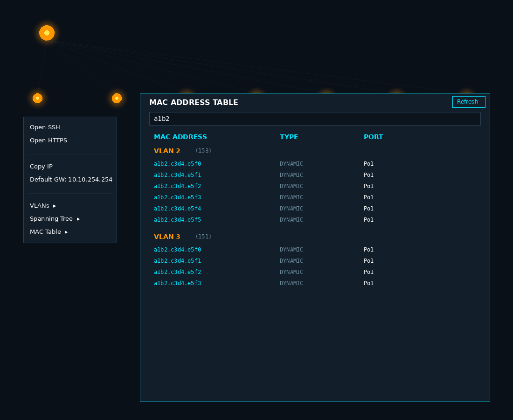Image resolution: width=513 pixels, height=420 pixels.
Task: Expand the MAC Table submenu
Action: tap(49, 232)
